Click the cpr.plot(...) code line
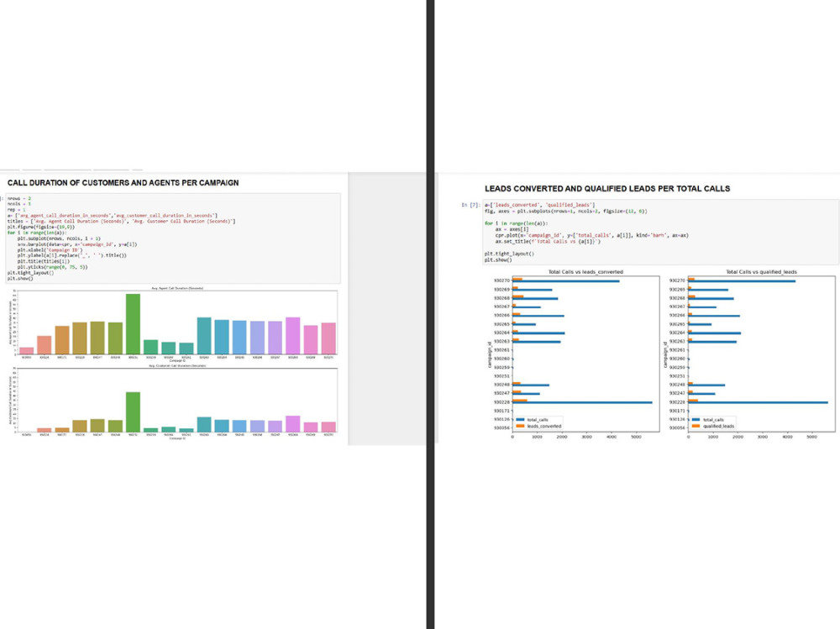Screen dimensions: 840x629 point(591,235)
